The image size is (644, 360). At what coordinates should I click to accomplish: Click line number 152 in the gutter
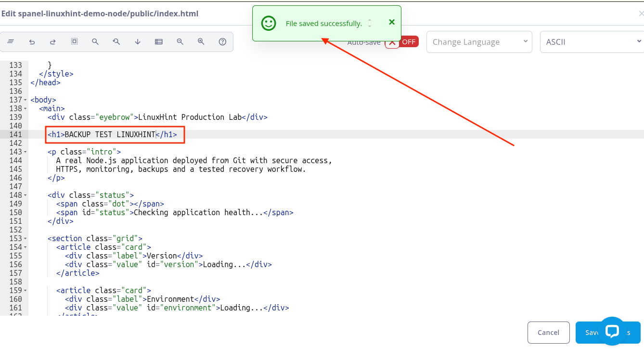click(16, 230)
